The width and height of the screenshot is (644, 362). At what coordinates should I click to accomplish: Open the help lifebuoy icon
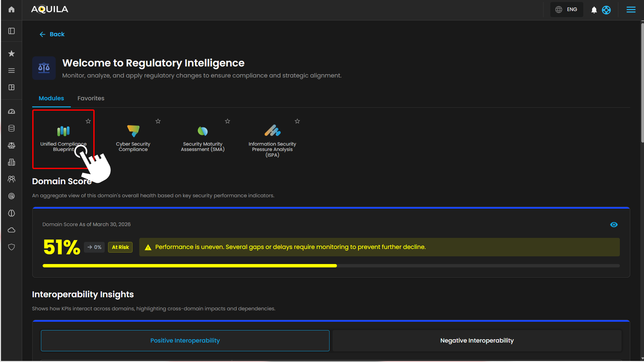(x=606, y=10)
